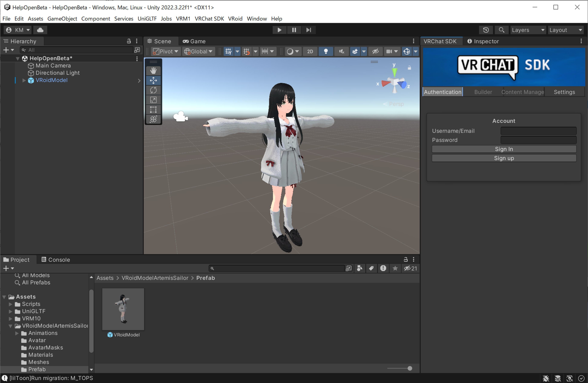Toggle hidden objects scene visibility
The image size is (588, 383).
pyautogui.click(x=375, y=51)
